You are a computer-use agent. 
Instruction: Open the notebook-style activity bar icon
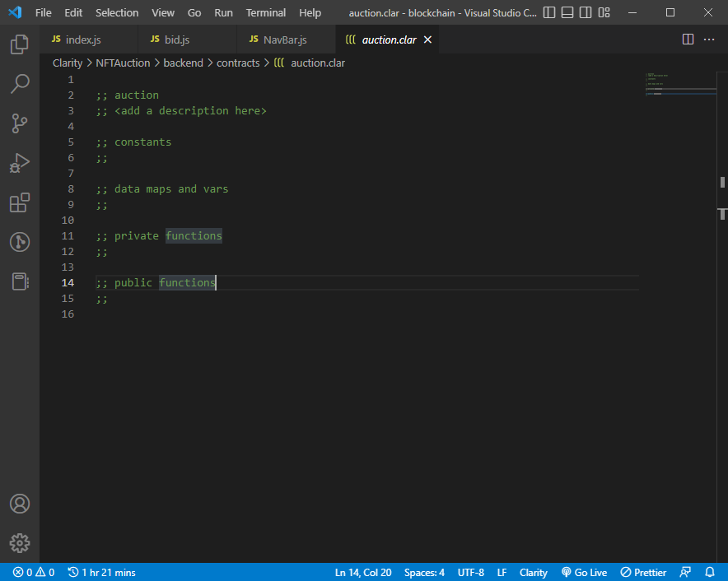tap(20, 281)
